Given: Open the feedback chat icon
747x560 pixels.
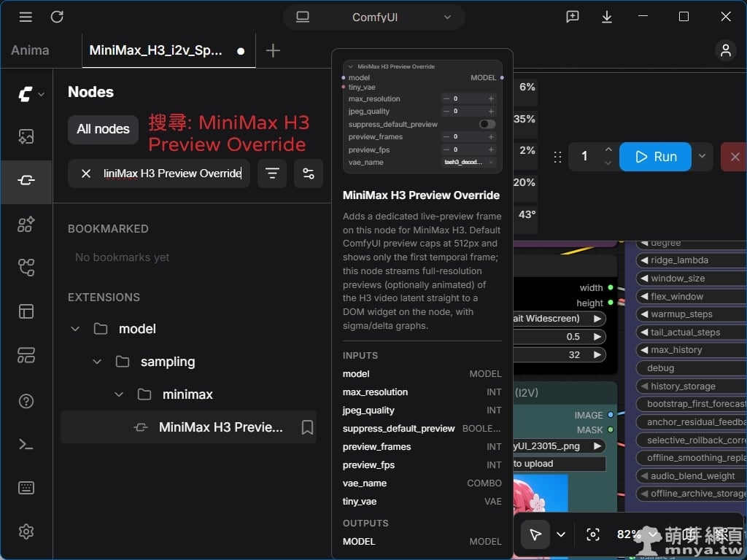Looking at the screenshot, I should pos(572,17).
